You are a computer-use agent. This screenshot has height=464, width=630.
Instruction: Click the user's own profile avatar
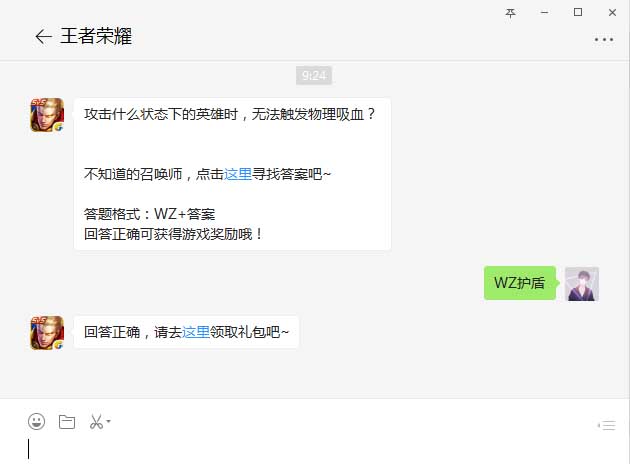click(582, 284)
